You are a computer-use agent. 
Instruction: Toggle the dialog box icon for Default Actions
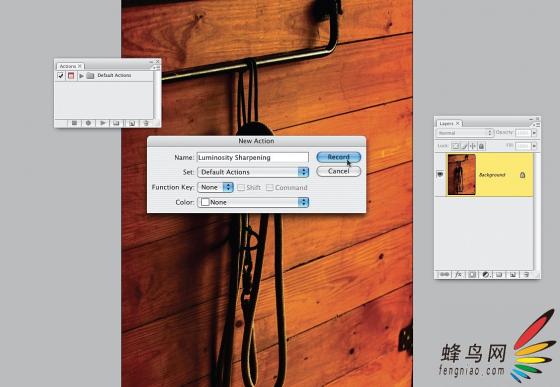(71, 76)
